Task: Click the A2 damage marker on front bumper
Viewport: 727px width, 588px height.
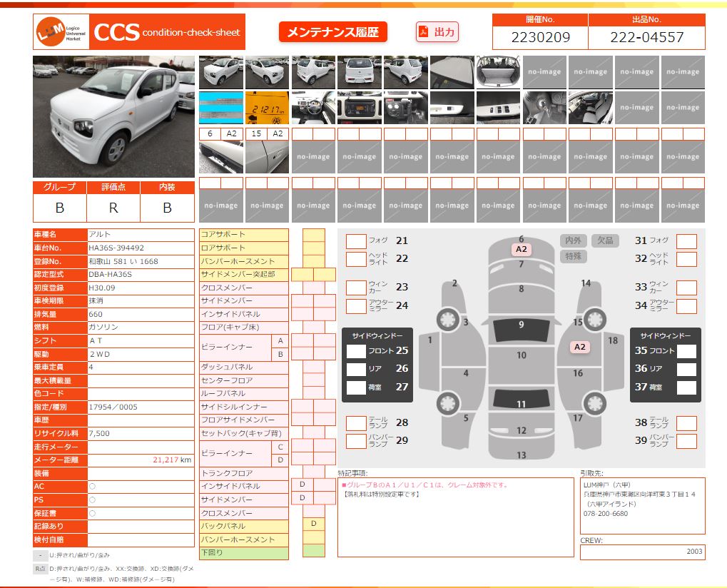Action: tap(521, 249)
